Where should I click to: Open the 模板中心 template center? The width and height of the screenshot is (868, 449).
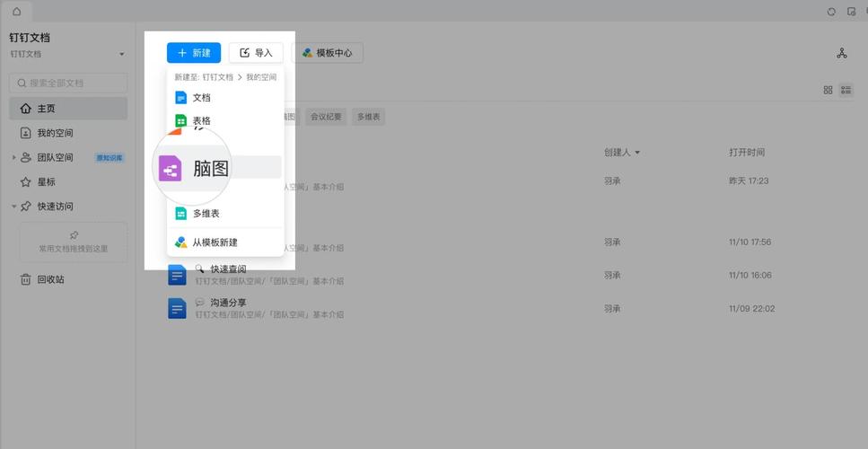(327, 53)
